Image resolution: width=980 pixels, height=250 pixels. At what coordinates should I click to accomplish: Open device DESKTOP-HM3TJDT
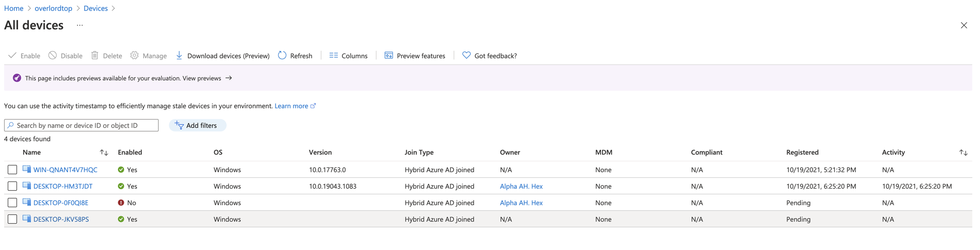click(63, 186)
